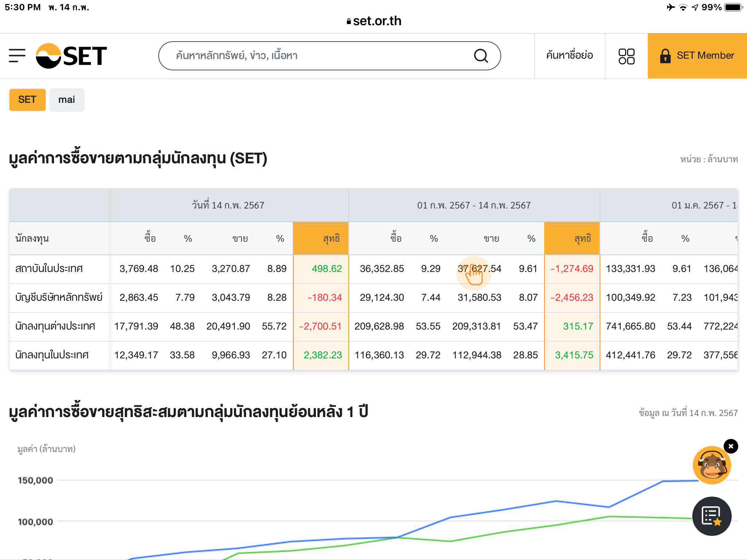Click the 498.62 net value cell
747x560 pixels.
[x=326, y=269]
